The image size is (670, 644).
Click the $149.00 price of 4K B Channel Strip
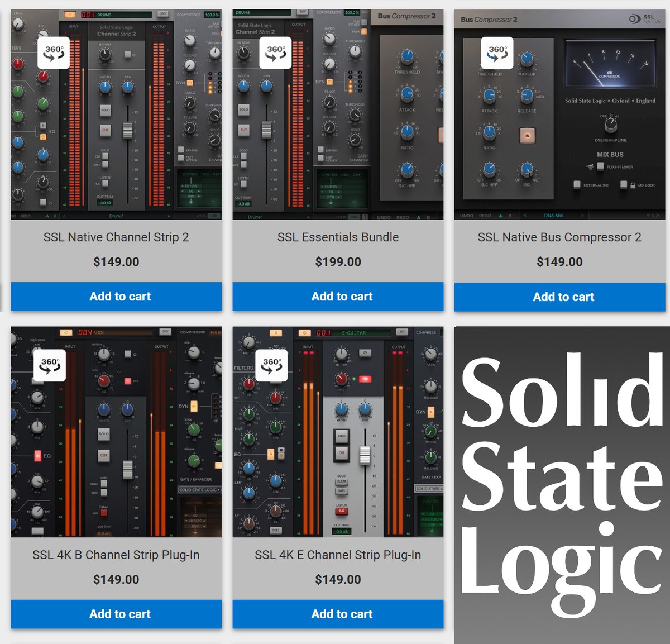coord(116,580)
